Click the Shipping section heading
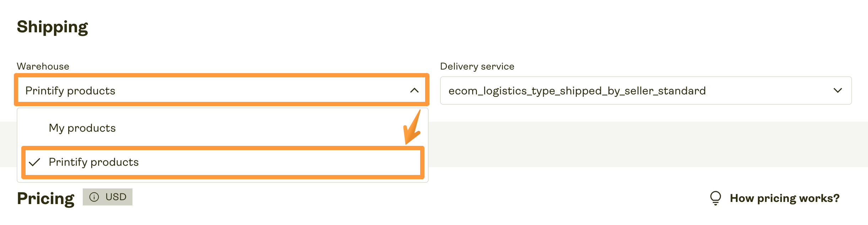The image size is (868, 225). (53, 27)
